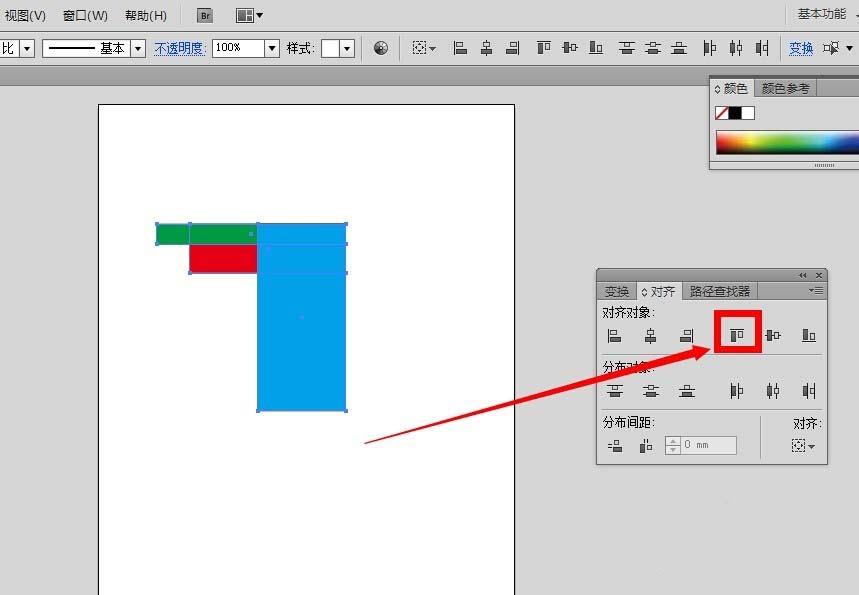
Task: Click vertical align top in align panel
Action: pos(737,335)
